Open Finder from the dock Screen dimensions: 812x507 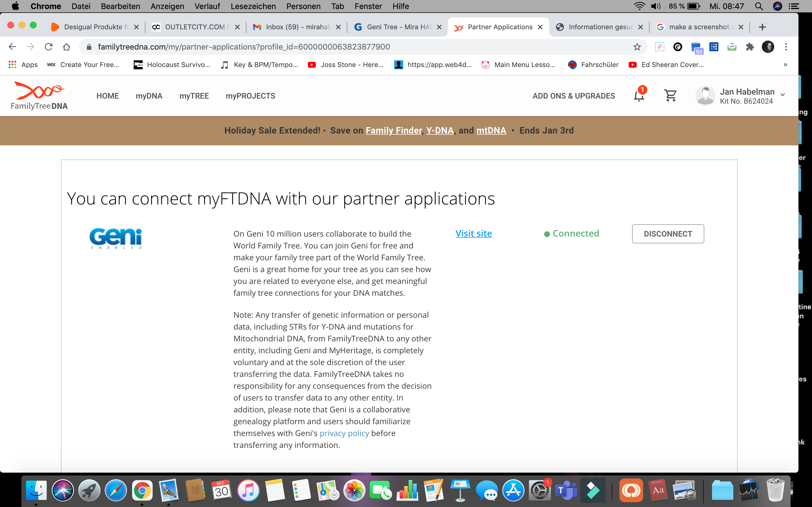coord(36,491)
